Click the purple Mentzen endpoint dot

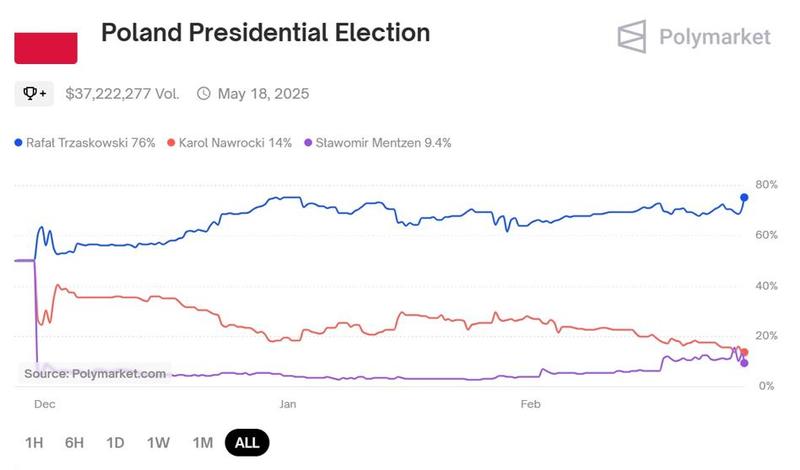(743, 363)
